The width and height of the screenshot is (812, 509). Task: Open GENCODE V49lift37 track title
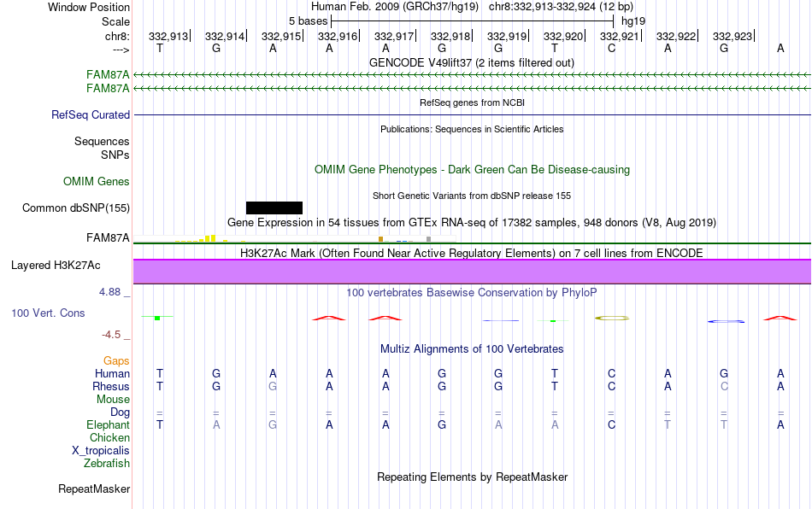click(x=472, y=62)
